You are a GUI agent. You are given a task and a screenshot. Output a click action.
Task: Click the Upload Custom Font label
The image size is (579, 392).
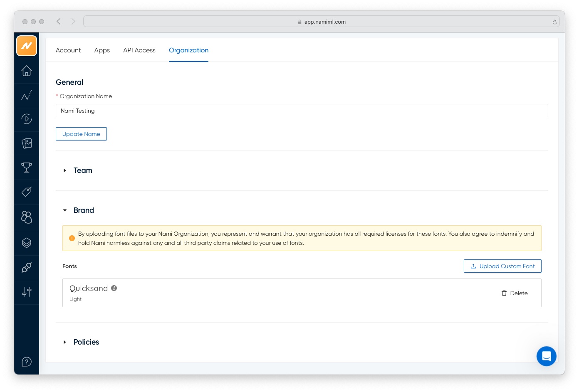pos(507,266)
